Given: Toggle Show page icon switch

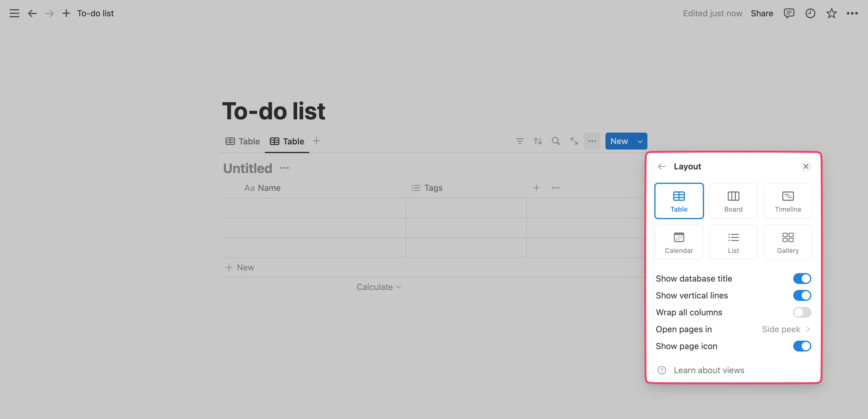Looking at the screenshot, I should 802,346.
